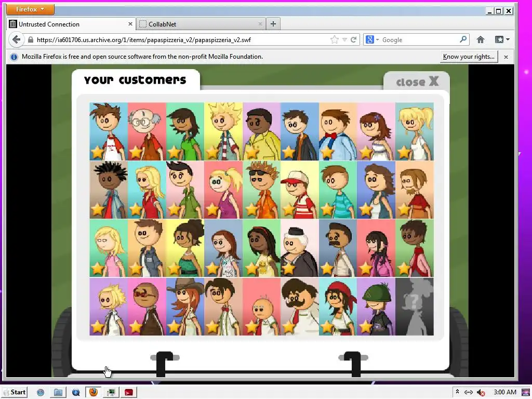
Task: Select the sunglasses man in orange shirt
Action: [x=262, y=190]
